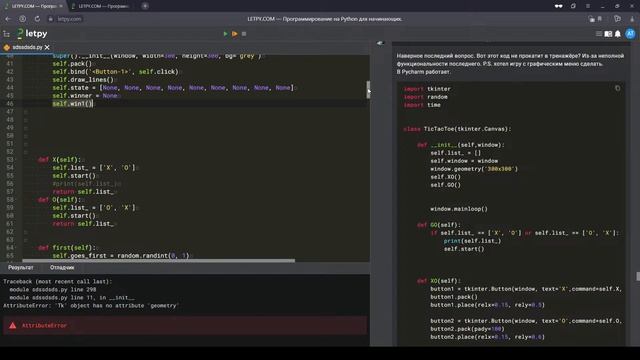Open the browser downloads icon
This screenshot has width=640, height=360.
(632, 19)
